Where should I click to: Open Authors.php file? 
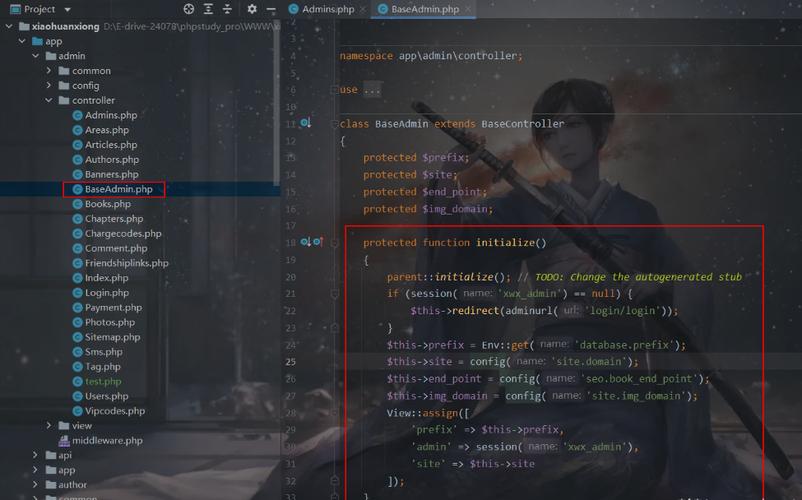(112, 160)
